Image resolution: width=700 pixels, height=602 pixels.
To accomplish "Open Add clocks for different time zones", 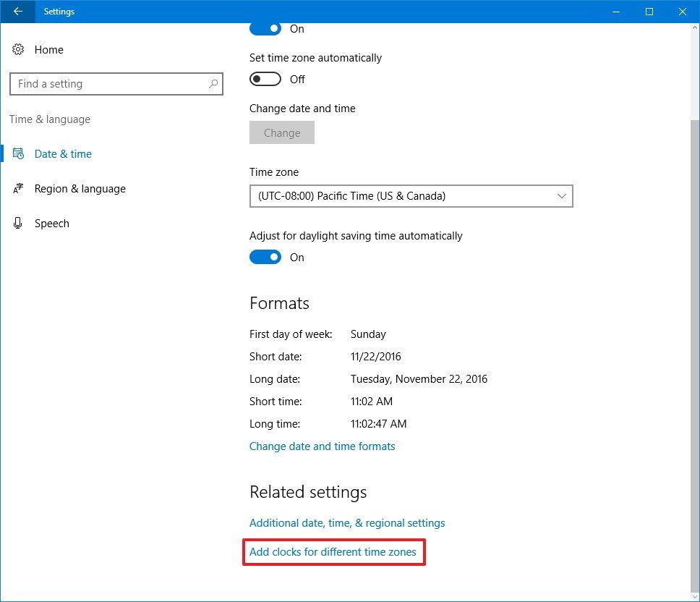I will [334, 551].
